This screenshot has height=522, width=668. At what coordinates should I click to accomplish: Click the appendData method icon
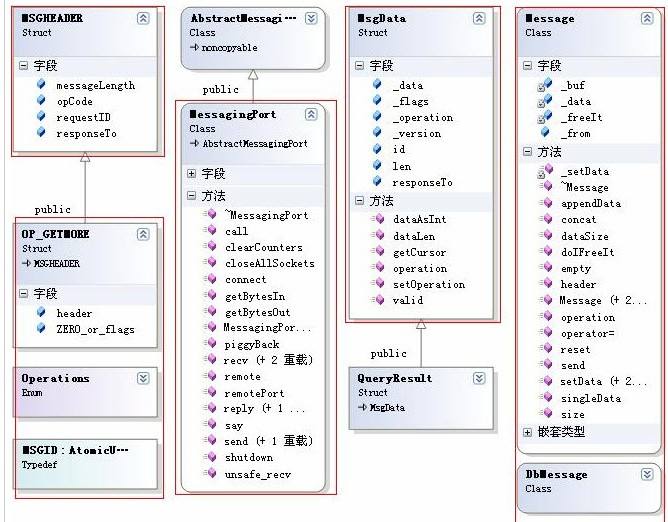click(546, 203)
